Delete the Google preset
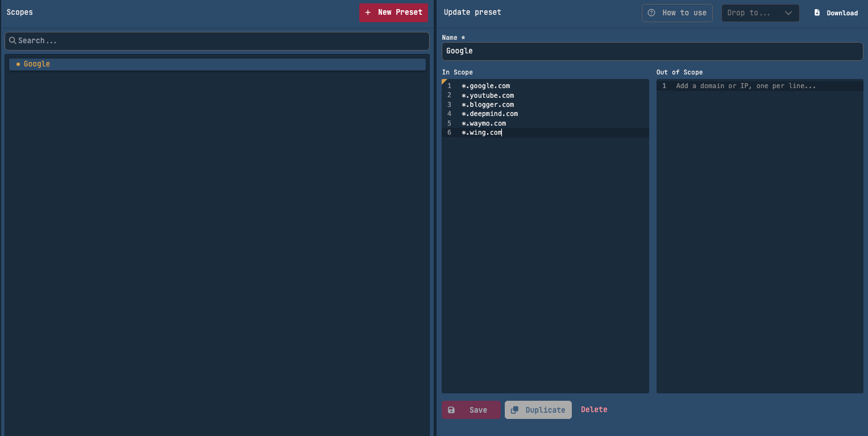 point(594,409)
